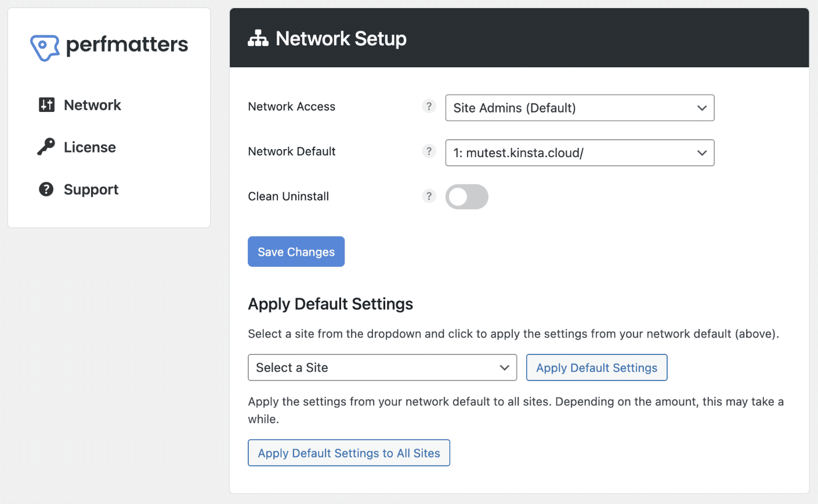The height and width of the screenshot is (504, 818).
Task: Go to the Network menu item
Action: 92,105
